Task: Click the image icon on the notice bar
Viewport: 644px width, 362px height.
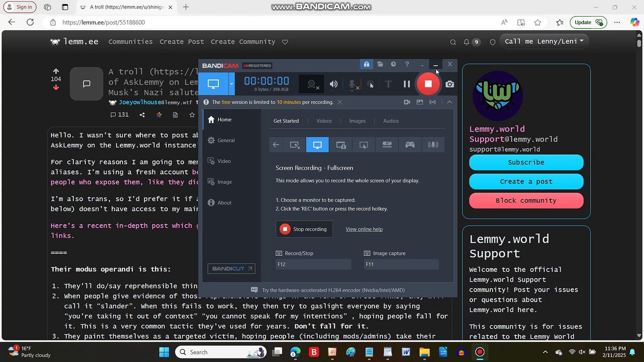Action: 420,102
